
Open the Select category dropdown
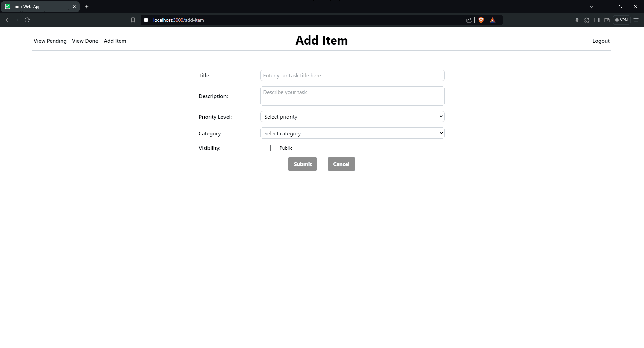coord(352,133)
